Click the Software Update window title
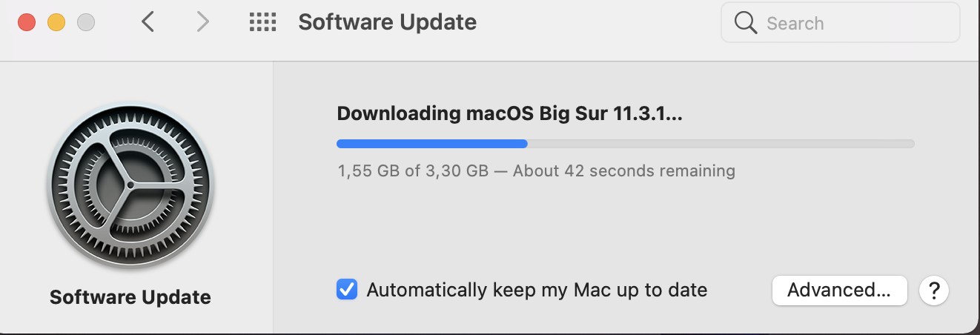980x335 pixels. [387, 22]
